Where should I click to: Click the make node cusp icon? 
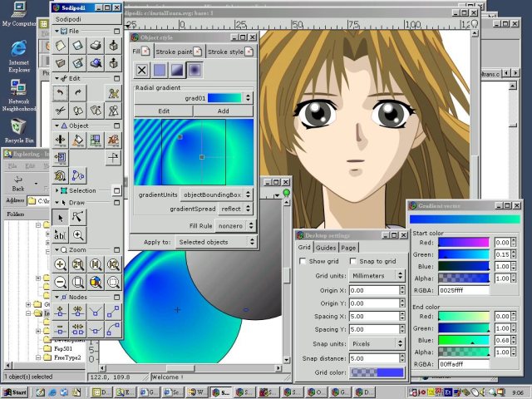[x=96, y=312]
